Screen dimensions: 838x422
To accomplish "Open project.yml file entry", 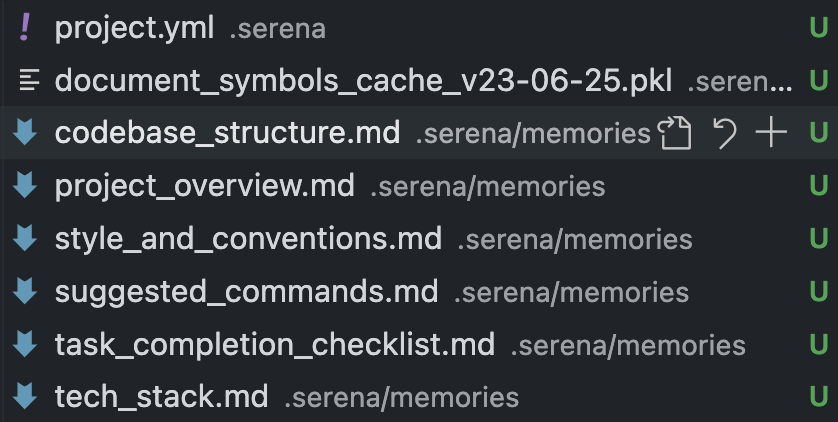I will coord(134,28).
